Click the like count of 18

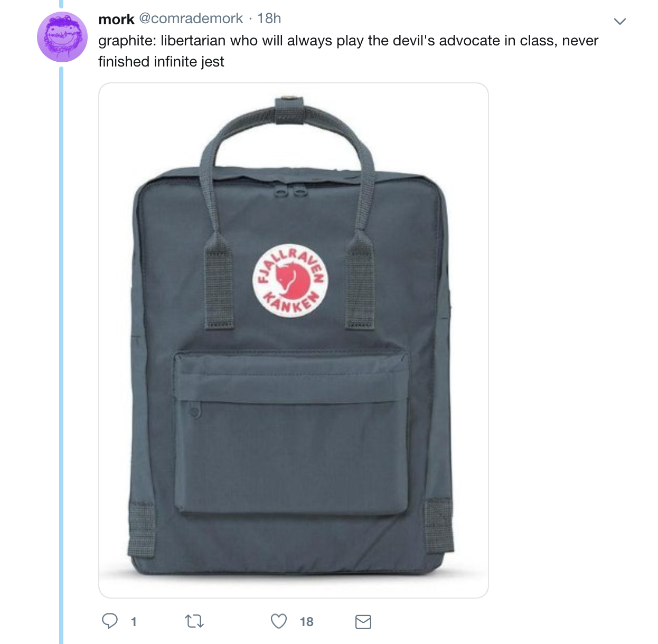coord(306,622)
